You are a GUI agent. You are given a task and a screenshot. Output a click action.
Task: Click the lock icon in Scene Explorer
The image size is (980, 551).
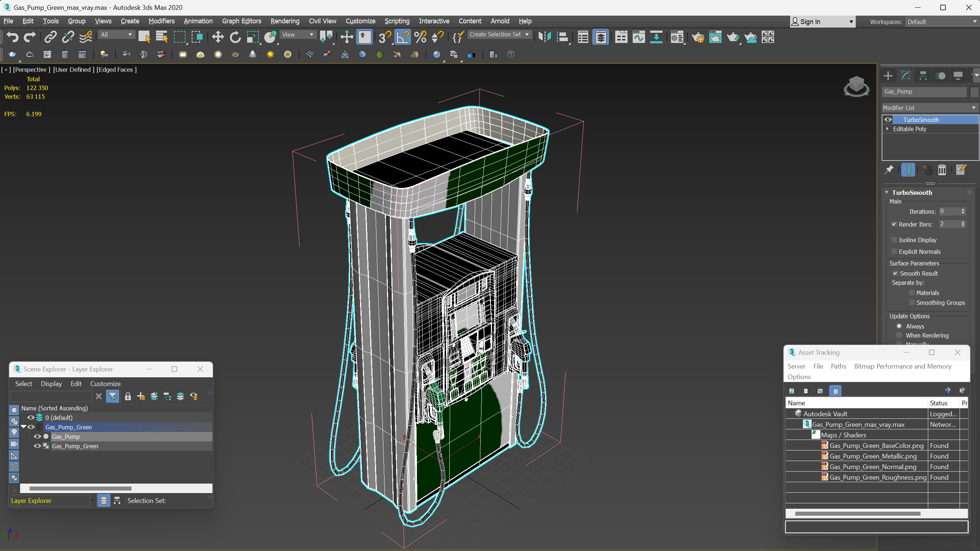coord(128,396)
